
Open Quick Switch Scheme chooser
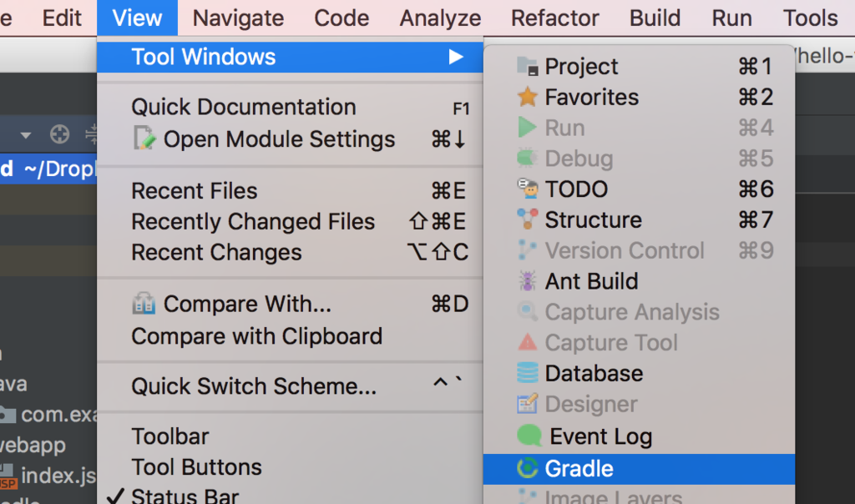pyautogui.click(x=290, y=386)
